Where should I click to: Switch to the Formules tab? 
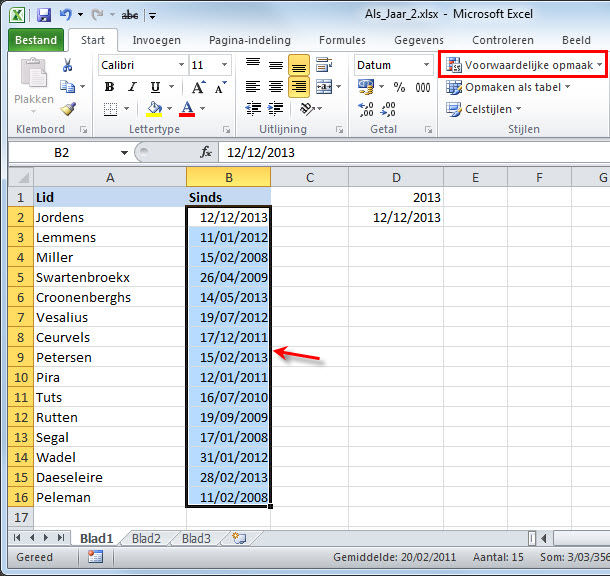click(342, 40)
